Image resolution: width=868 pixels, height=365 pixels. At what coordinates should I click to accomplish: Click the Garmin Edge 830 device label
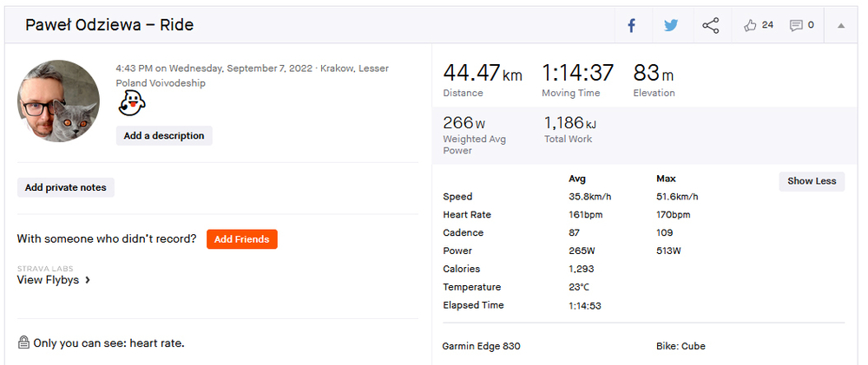click(x=482, y=346)
